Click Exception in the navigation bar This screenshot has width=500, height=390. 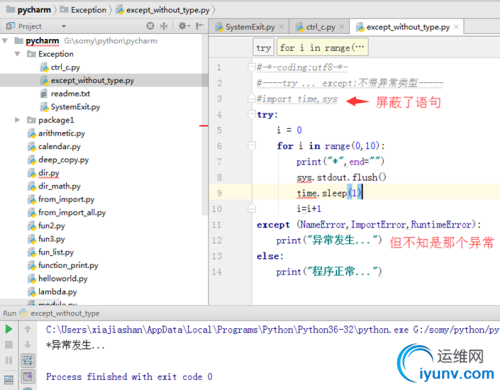tap(83, 10)
